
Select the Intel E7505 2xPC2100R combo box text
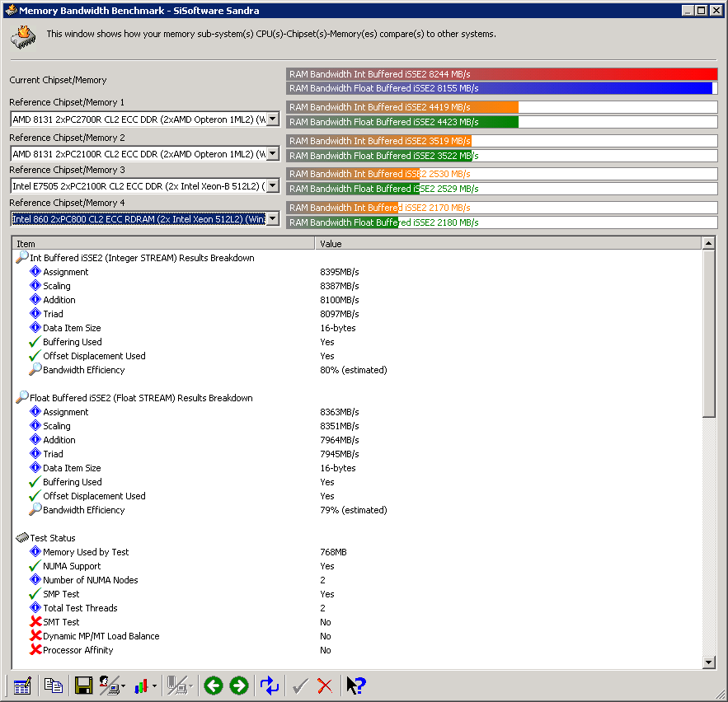139,186
